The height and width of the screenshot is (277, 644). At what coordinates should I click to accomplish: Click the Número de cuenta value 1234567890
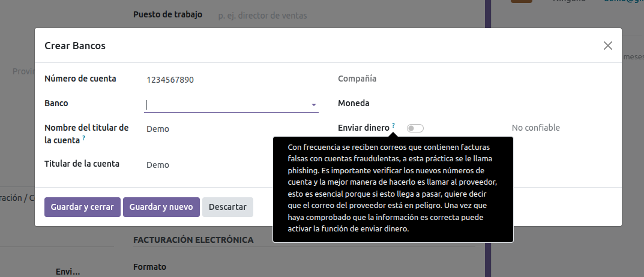click(x=170, y=80)
